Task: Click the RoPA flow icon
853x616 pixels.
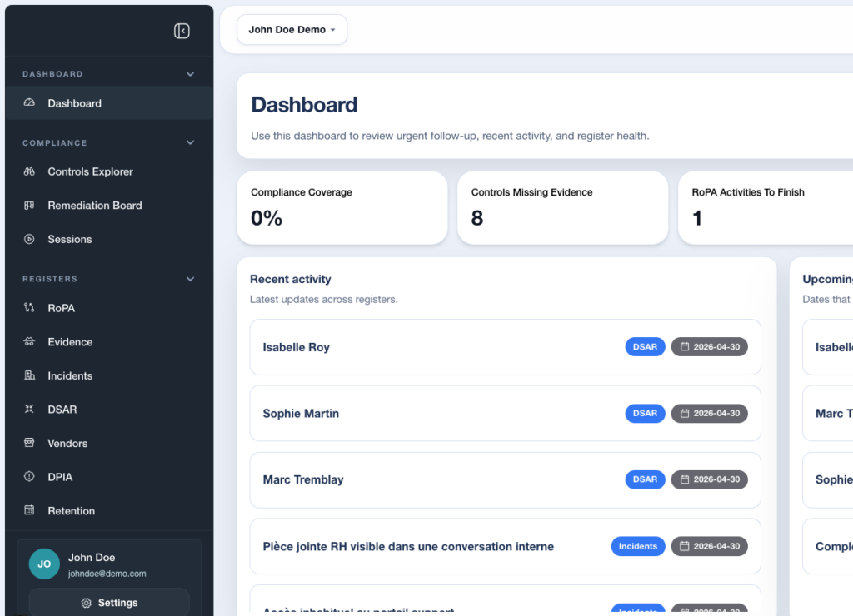Action: (x=29, y=308)
